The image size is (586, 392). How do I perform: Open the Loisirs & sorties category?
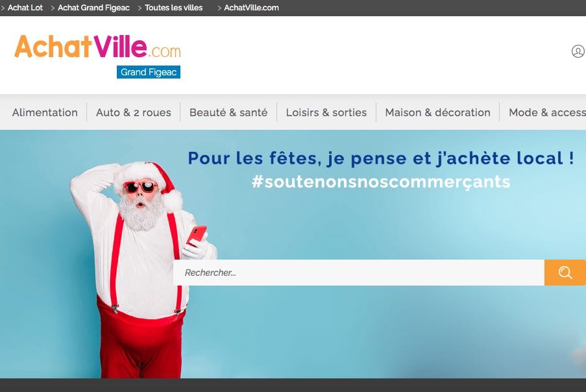click(x=326, y=112)
